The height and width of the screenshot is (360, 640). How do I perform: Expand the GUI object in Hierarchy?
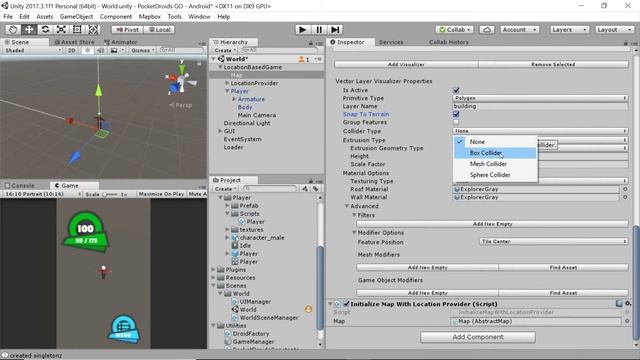[x=220, y=131]
